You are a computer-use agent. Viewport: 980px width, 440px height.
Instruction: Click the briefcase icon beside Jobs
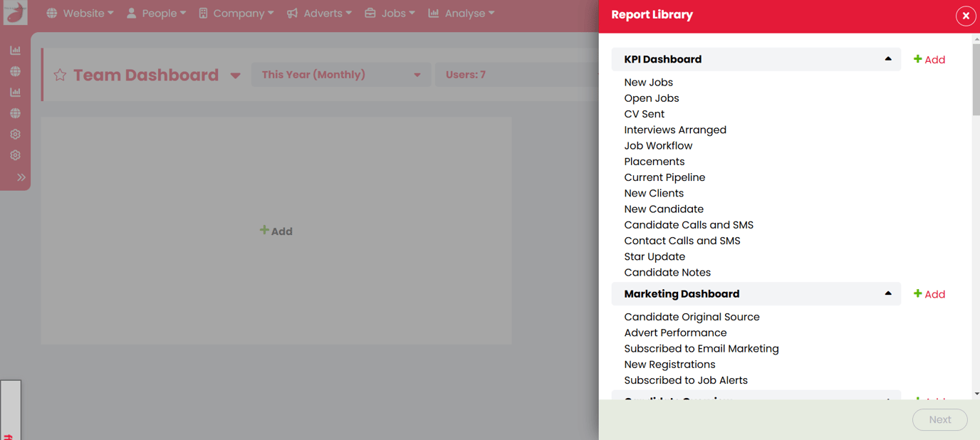pos(370,14)
